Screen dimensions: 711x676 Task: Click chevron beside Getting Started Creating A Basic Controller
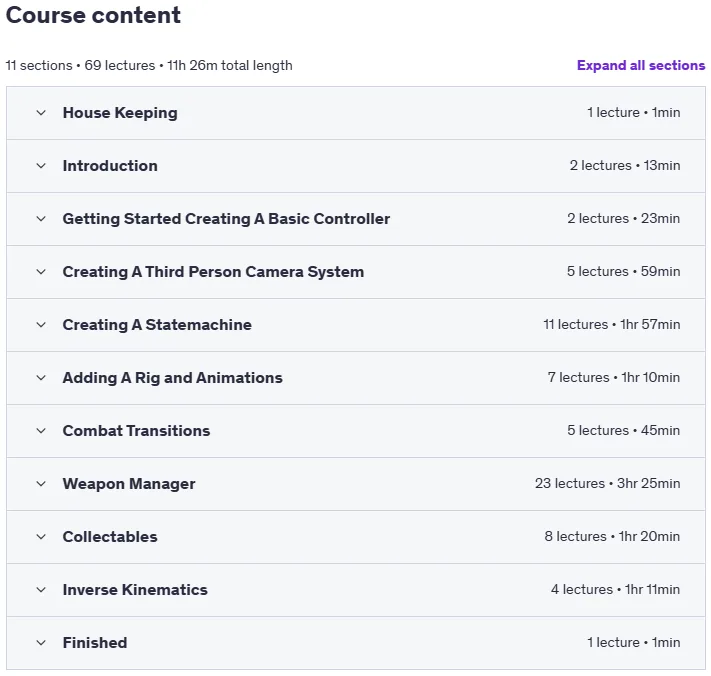click(x=41, y=219)
